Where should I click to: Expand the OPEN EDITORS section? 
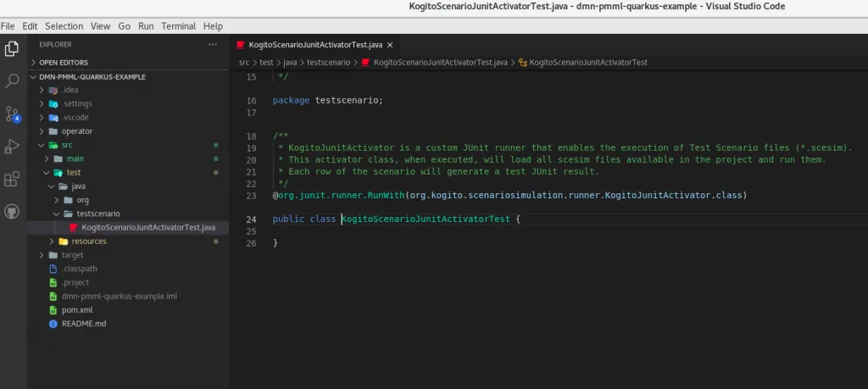click(34, 63)
